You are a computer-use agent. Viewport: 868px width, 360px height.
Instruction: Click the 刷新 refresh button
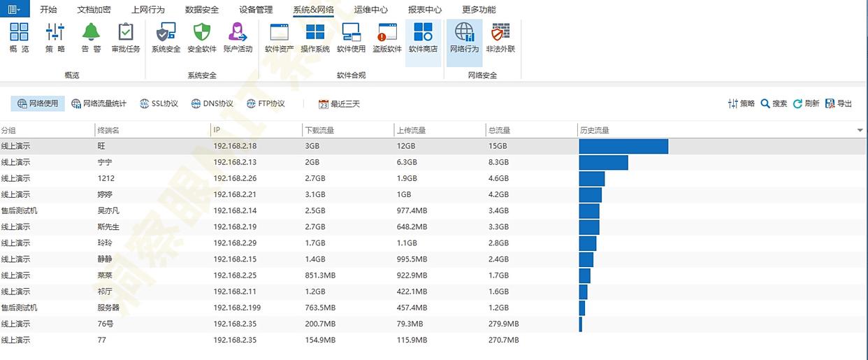(806, 103)
